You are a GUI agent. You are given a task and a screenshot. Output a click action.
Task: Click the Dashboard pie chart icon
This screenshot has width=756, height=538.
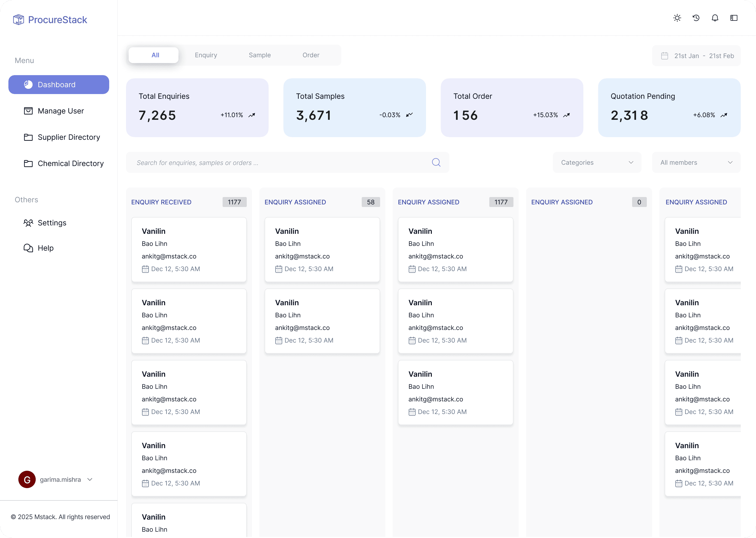coord(28,85)
